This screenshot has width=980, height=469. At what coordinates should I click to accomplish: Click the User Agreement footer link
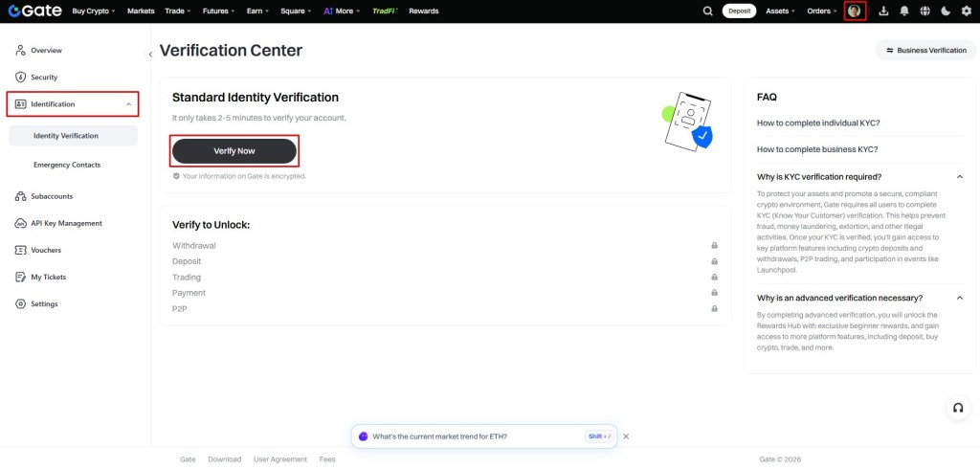pos(280,459)
